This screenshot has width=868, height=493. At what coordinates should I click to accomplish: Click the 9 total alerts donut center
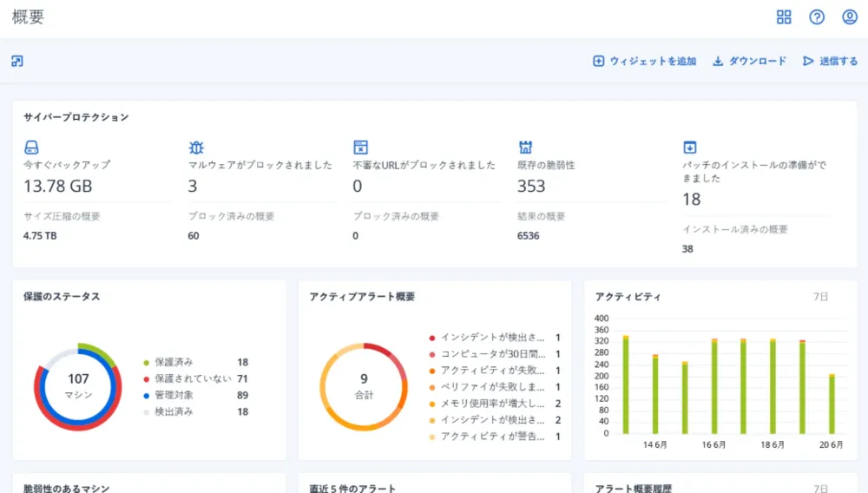[364, 387]
